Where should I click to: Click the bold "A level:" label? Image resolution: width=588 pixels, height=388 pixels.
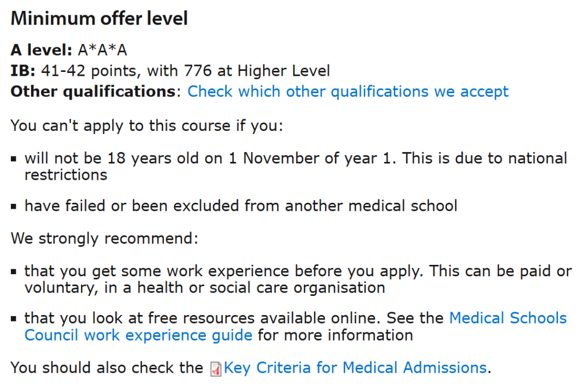[x=41, y=50]
